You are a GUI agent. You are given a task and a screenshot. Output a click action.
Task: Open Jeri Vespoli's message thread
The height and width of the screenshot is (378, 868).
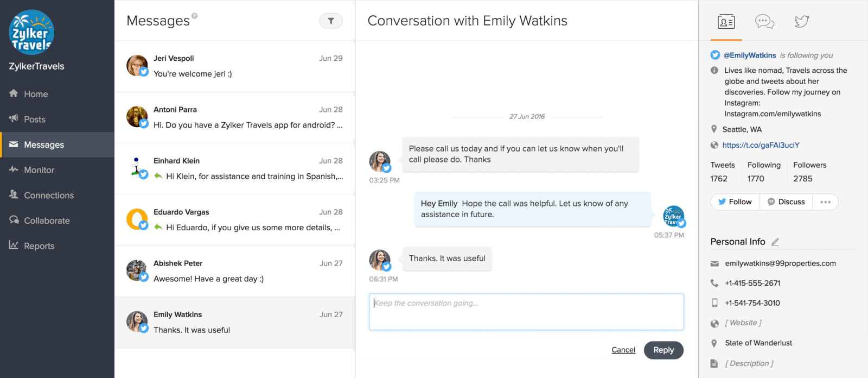234,66
